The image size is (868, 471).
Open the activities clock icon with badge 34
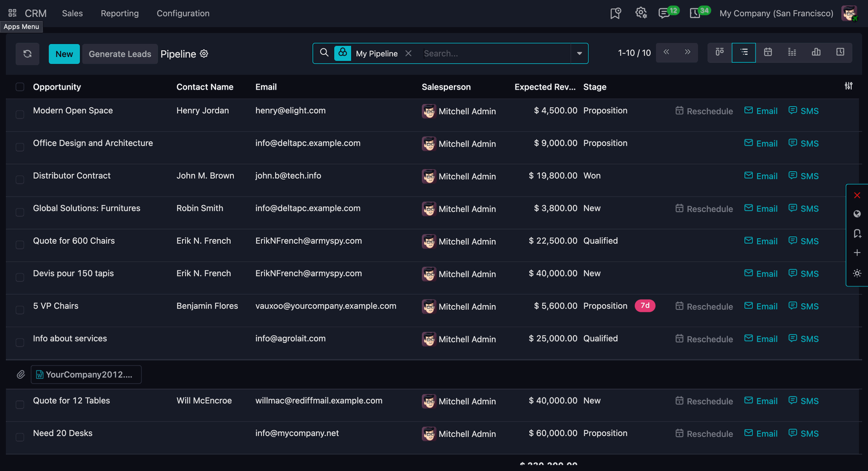[695, 13]
